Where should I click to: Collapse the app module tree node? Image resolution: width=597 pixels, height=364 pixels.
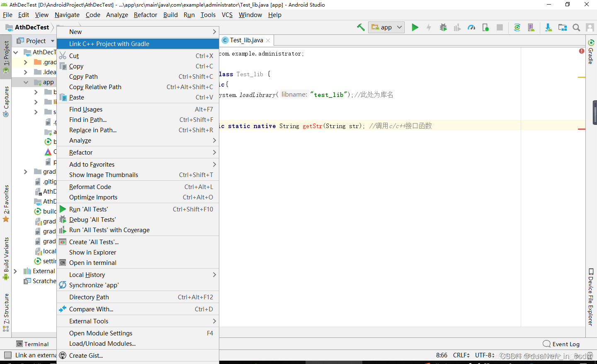tap(26, 82)
